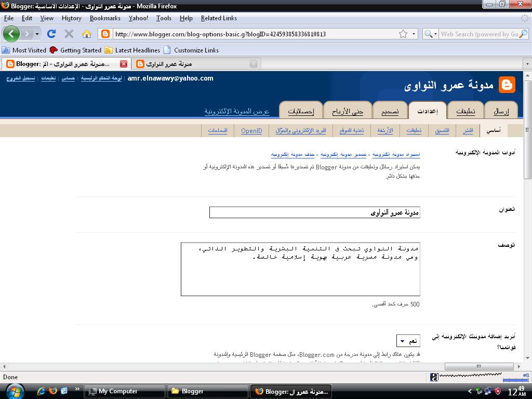The image size is (532, 399).
Task: Click تصدير مدونة إلكترونية export blog link
Action: [343, 154]
